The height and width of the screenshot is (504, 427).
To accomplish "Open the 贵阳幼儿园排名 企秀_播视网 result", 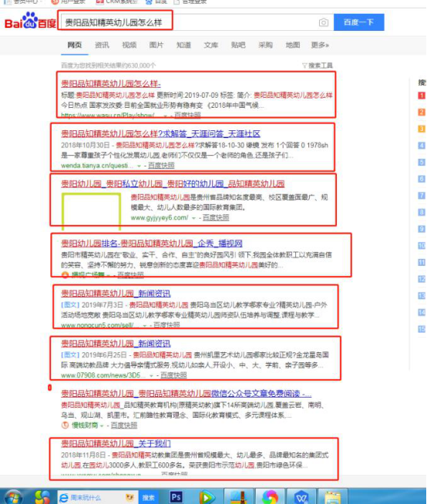I will pos(152,244).
